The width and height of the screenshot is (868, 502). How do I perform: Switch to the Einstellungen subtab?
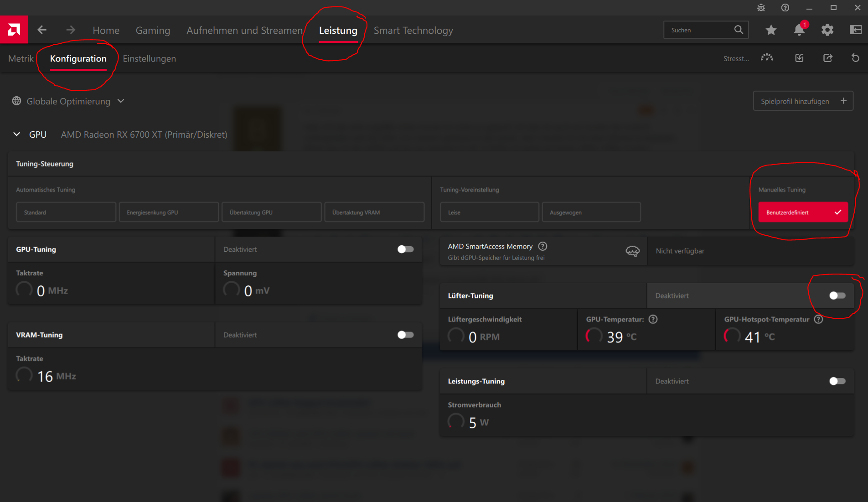tap(149, 58)
